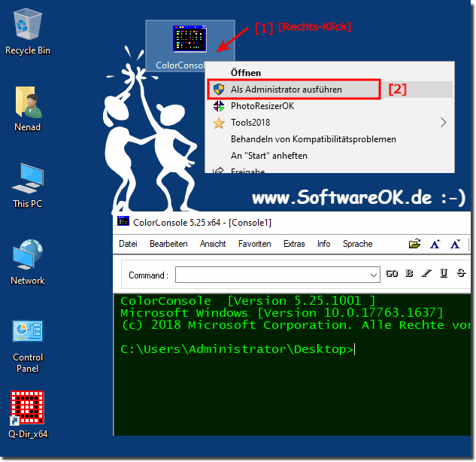Screen dimensions: 476x462
Task: Toggle underline formatting icon
Action: [444, 274]
